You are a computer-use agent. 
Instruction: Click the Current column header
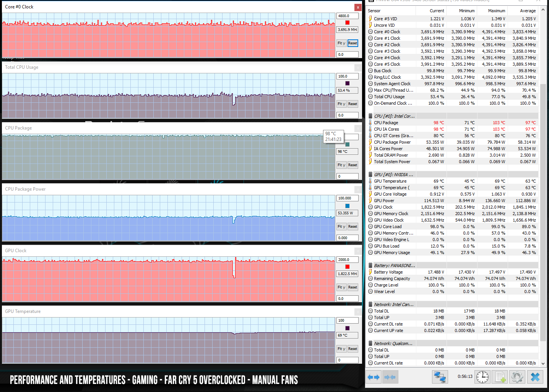[x=431, y=11]
